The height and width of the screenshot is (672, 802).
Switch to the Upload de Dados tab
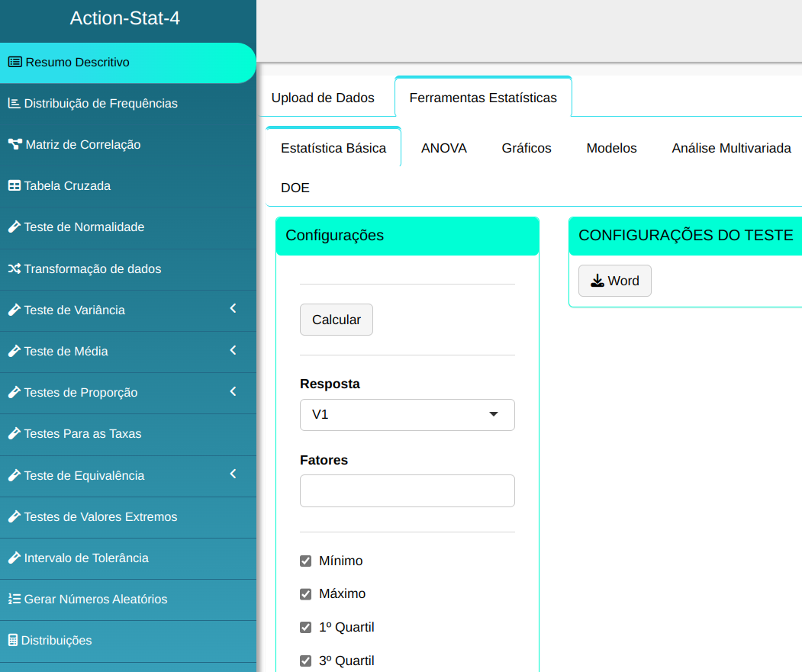[323, 98]
